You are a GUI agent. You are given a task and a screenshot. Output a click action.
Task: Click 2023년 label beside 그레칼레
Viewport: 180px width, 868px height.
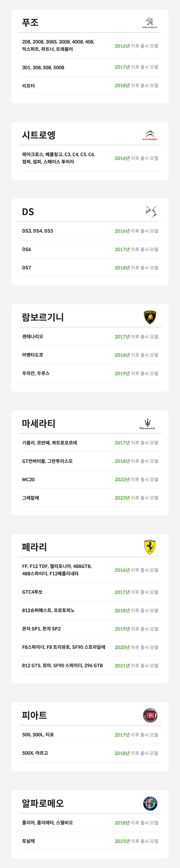click(122, 498)
